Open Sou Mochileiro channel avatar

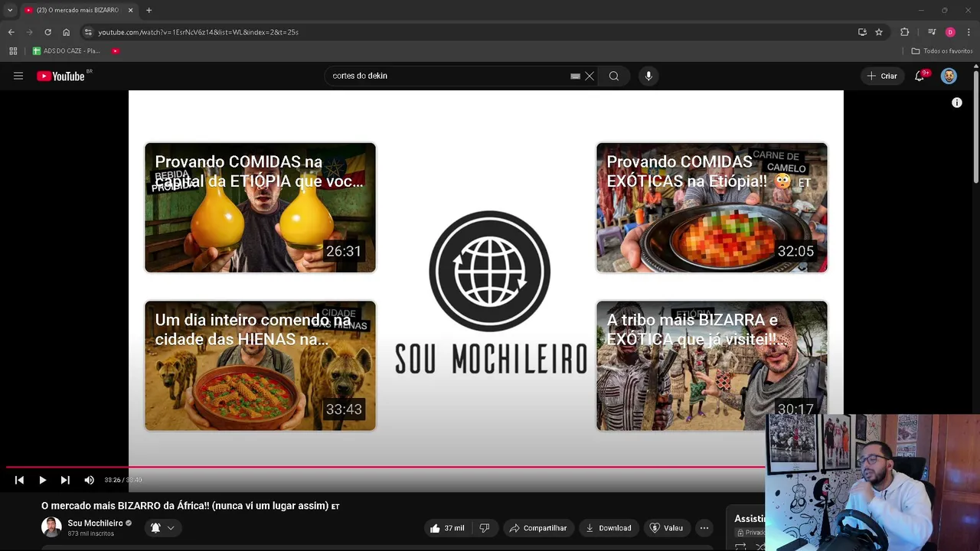pyautogui.click(x=51, y=527)
